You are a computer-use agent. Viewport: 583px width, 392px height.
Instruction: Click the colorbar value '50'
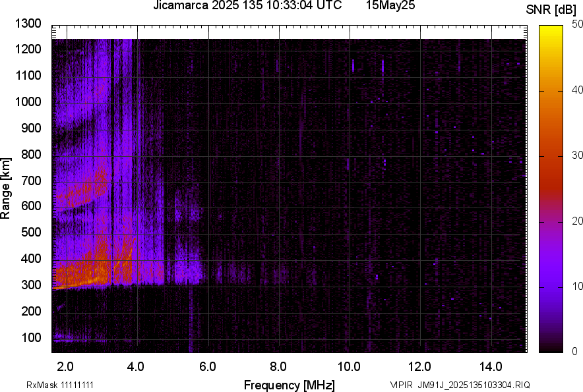click(x=577, y=24)
